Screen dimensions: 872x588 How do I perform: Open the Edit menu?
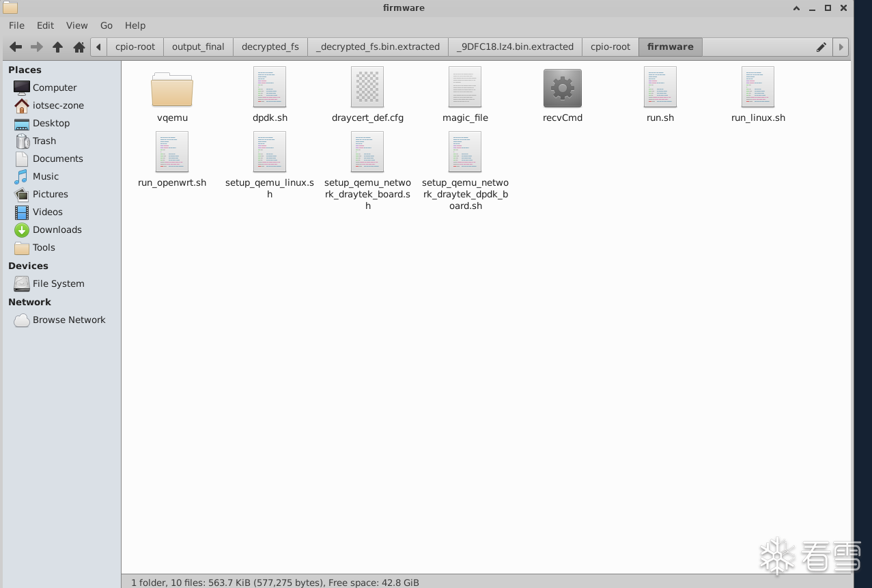click(45, 25)
